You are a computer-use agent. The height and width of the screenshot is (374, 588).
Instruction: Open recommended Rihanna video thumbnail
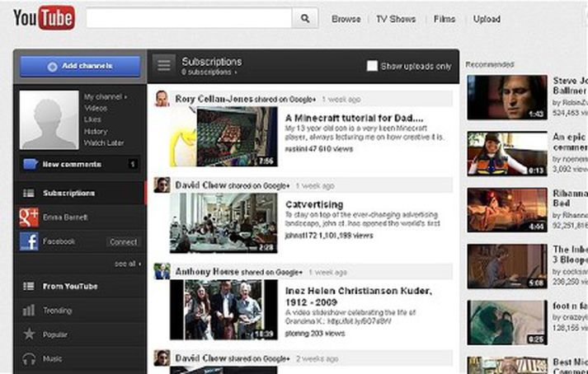(x=507, y=210)
